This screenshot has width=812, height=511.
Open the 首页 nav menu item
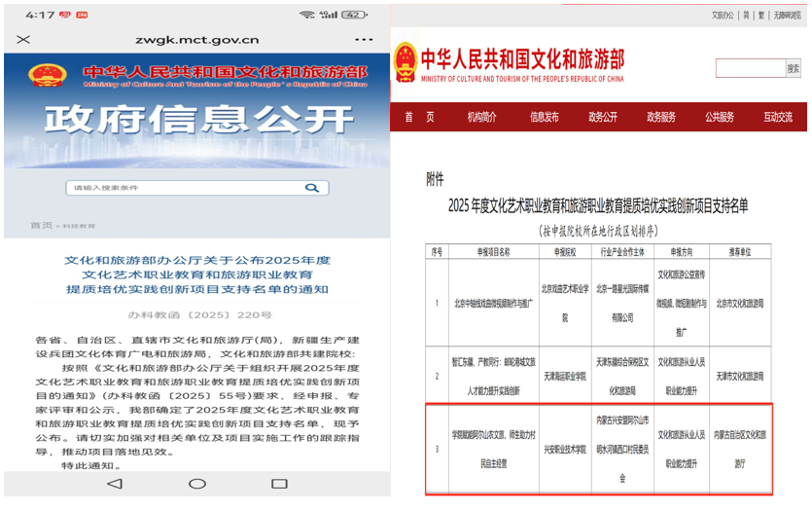coord(419,117)
